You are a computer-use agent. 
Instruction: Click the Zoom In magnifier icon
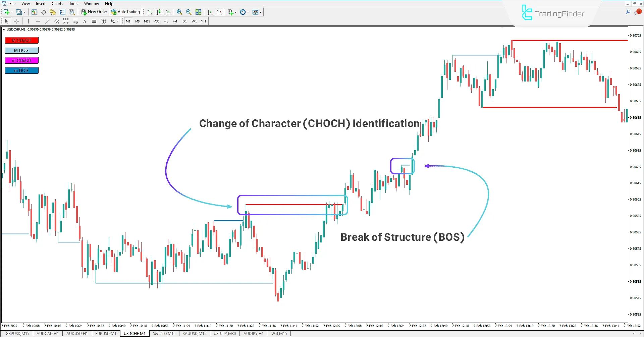click(179, 12)
